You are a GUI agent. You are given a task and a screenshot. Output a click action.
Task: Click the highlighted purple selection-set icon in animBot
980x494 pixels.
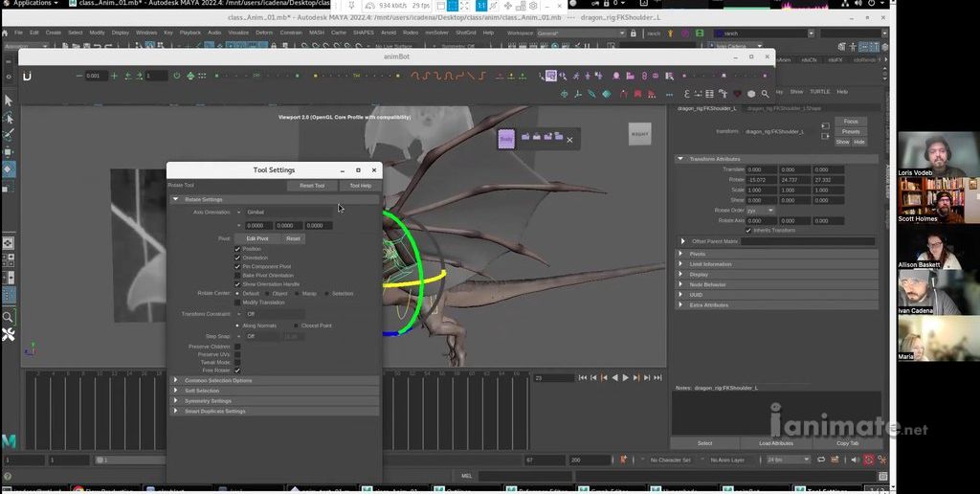click(550, 76)
